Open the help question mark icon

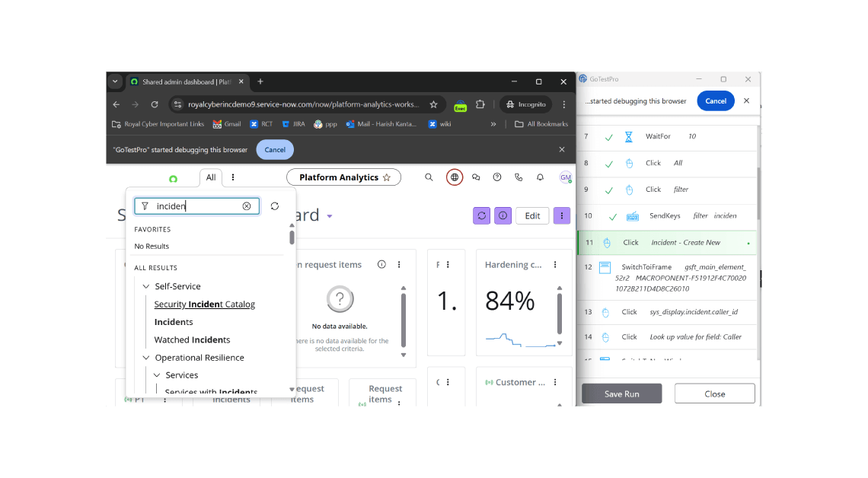(497, 177)
